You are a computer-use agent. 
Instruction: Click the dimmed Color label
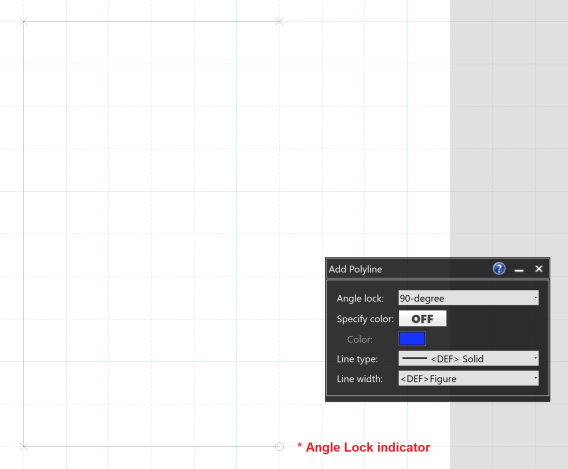click(359, 339)
